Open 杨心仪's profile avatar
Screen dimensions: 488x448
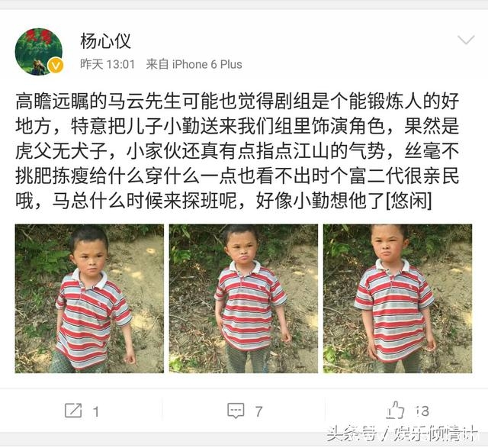click(39, 52)
